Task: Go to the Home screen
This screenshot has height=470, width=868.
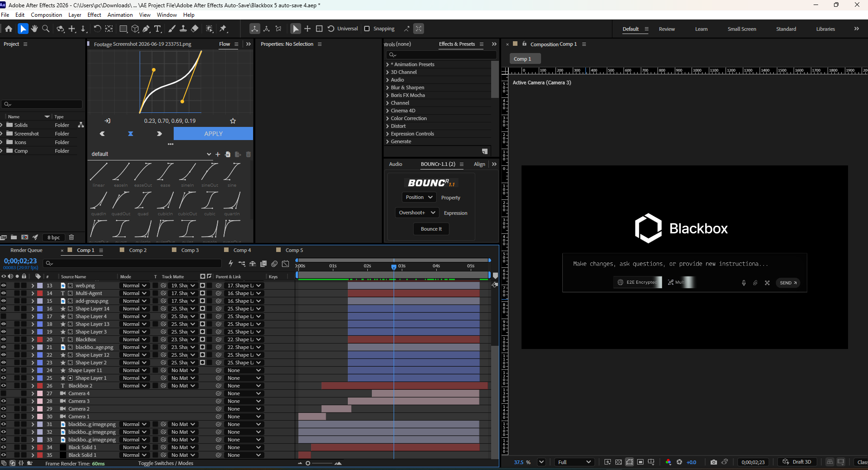Action: (9, 29)
